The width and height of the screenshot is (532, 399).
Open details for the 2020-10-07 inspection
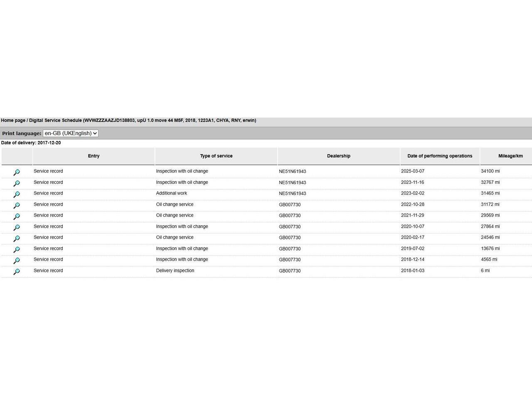[x=17, y=227]
